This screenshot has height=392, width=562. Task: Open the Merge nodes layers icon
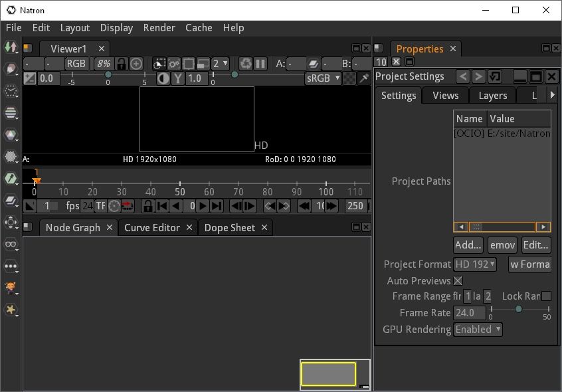point(11,200)
